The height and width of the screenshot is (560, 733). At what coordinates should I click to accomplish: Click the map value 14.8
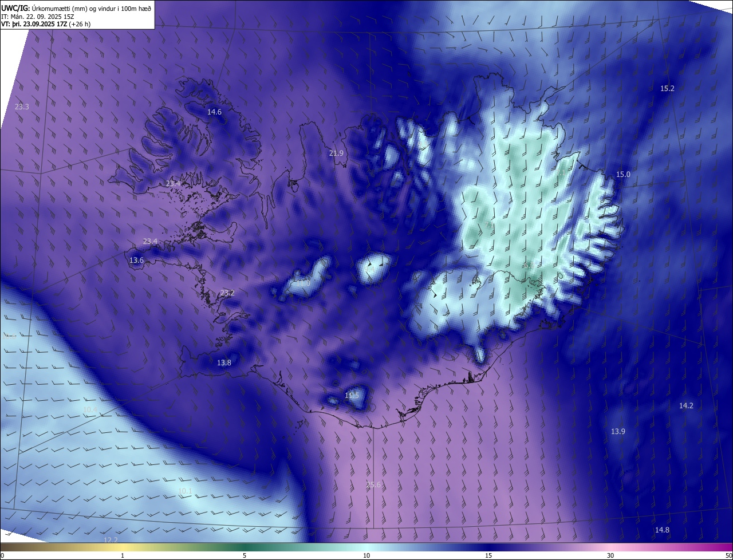coord(662,530)
